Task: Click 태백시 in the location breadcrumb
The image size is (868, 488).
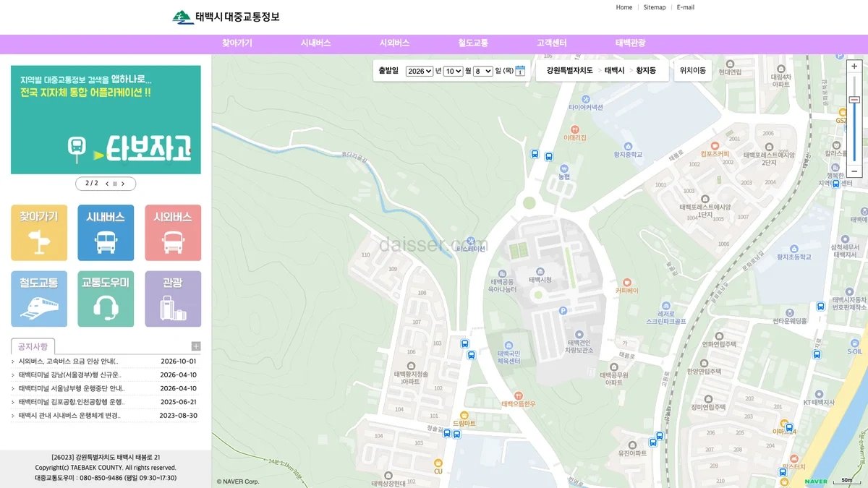Action: 615,71
